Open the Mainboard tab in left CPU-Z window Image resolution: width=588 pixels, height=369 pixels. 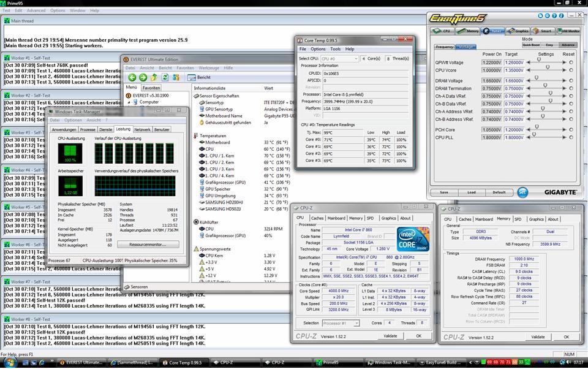tap(336, 218)
